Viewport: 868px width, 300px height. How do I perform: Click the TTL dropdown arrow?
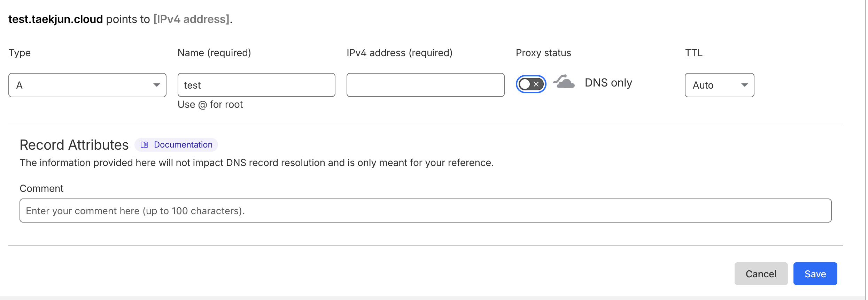point(744,85)
